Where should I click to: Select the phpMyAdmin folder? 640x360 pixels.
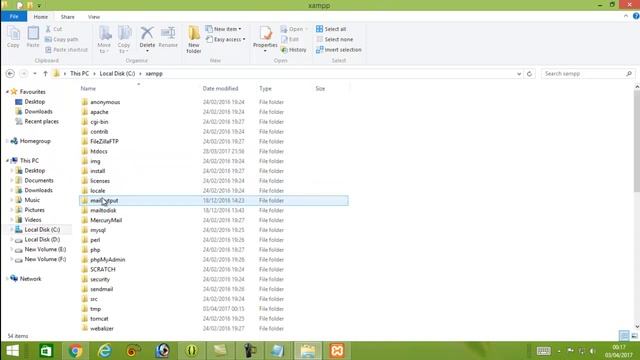[107, 260]
